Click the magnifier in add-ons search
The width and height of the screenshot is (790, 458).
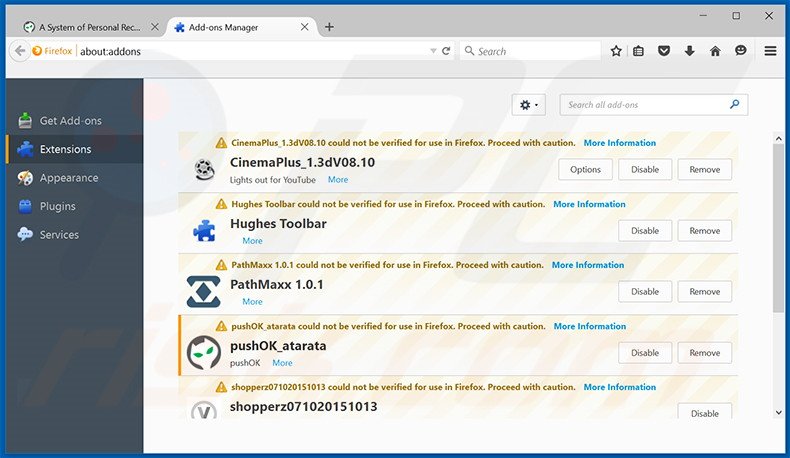735,104
